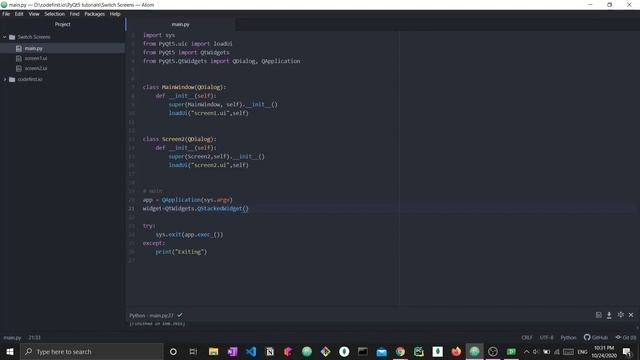The image size is (640, 360).
Task: Open the terminal app from the taskbar
Action: point(362,351)
